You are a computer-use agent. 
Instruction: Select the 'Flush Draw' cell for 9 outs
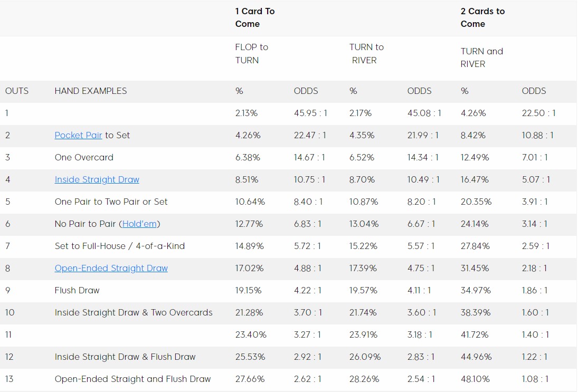77,290
